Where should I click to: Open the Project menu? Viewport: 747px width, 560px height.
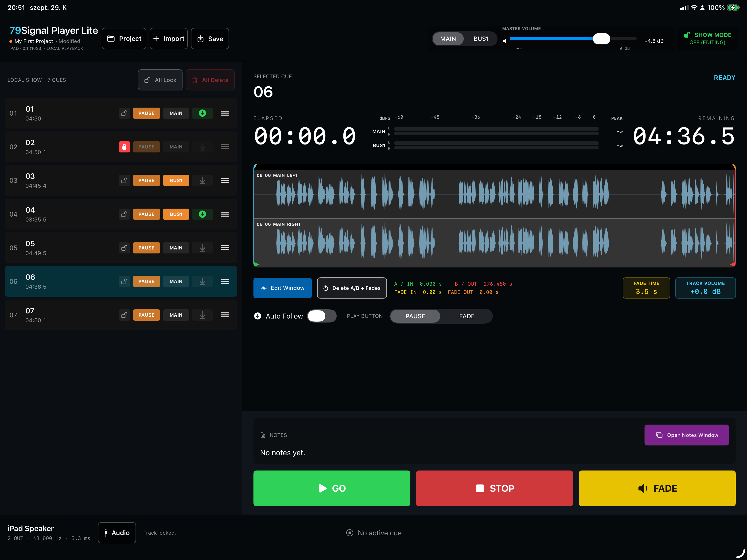coord(124,39)
